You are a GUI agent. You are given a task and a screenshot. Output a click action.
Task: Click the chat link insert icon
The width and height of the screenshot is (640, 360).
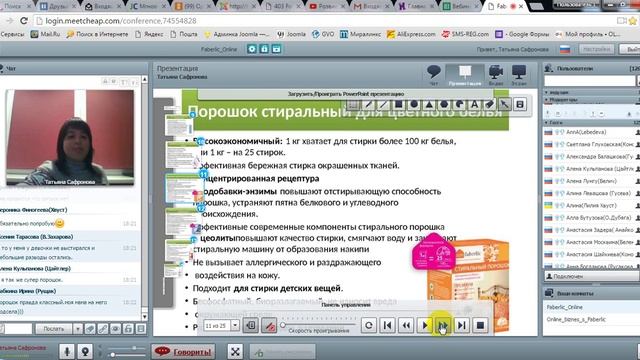[x=103, y=329]
